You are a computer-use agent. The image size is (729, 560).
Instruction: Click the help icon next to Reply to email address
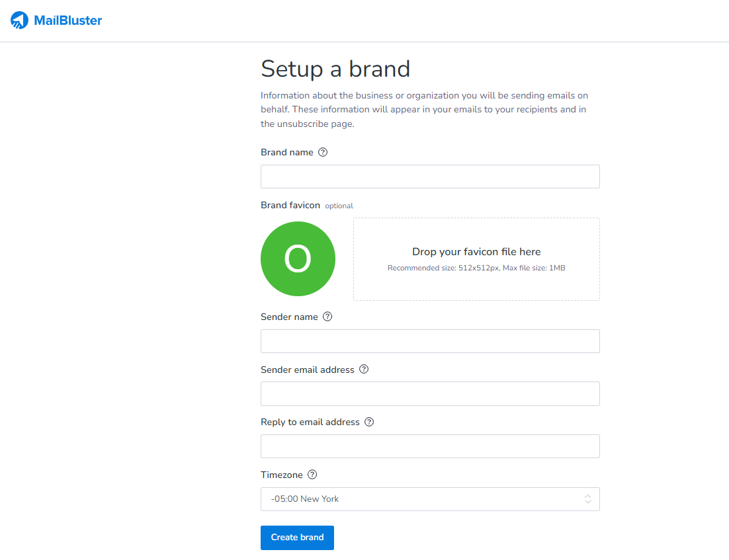(369, 422)
